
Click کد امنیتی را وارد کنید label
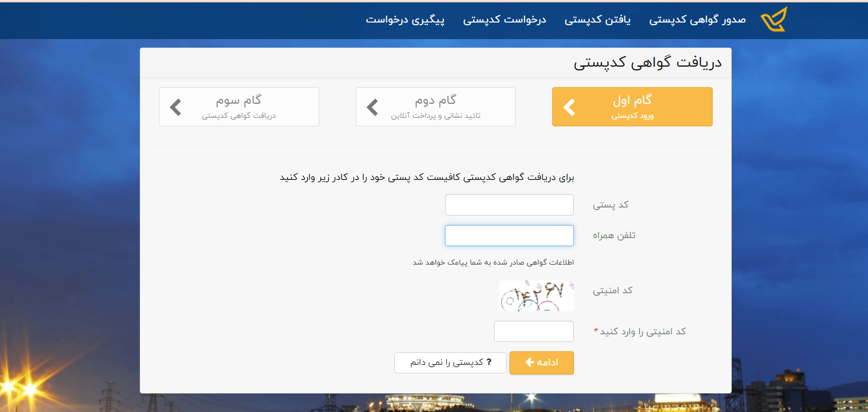(640, 332)
